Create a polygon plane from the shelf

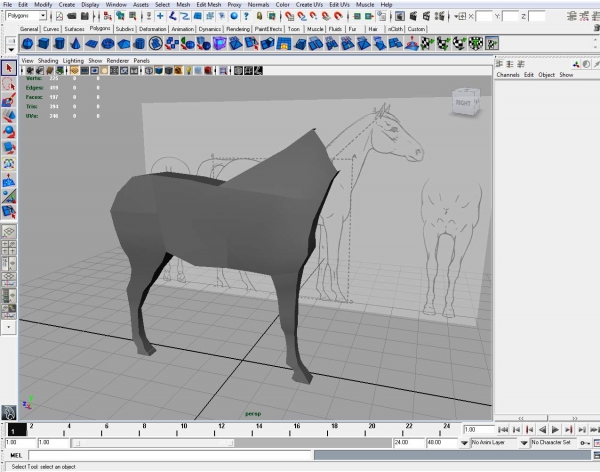[x=91, y=44]
